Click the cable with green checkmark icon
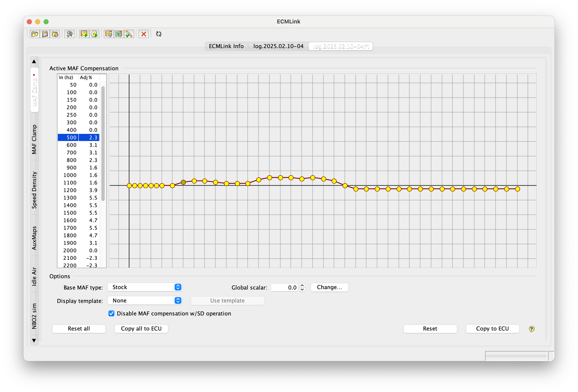The width and height of the screenshot is (578, 392). 129,34
